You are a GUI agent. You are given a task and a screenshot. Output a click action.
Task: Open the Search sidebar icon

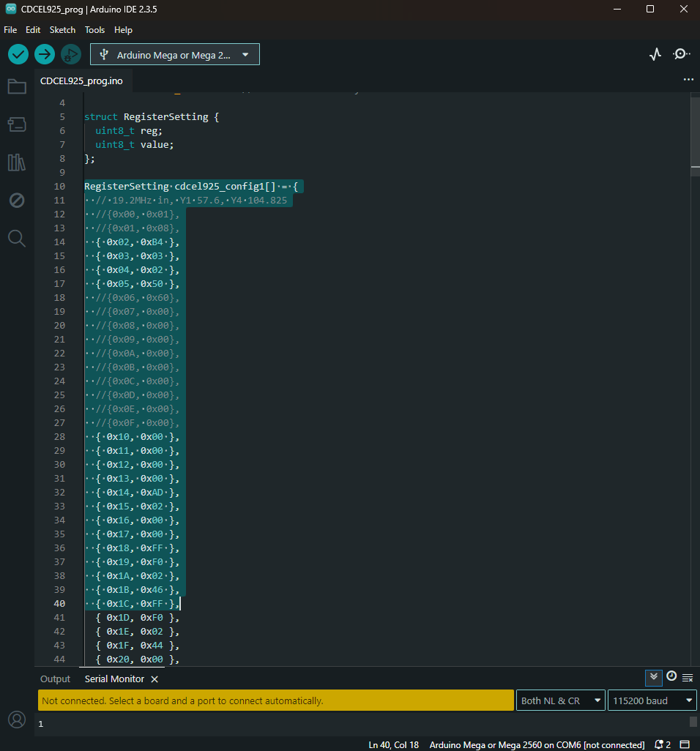(x=17, y=238)
